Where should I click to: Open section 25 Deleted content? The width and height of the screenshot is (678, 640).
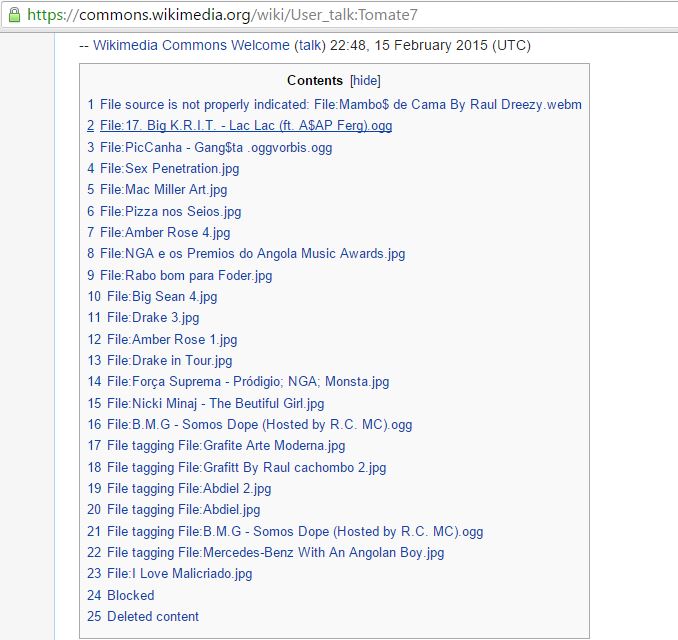point(143,617)
